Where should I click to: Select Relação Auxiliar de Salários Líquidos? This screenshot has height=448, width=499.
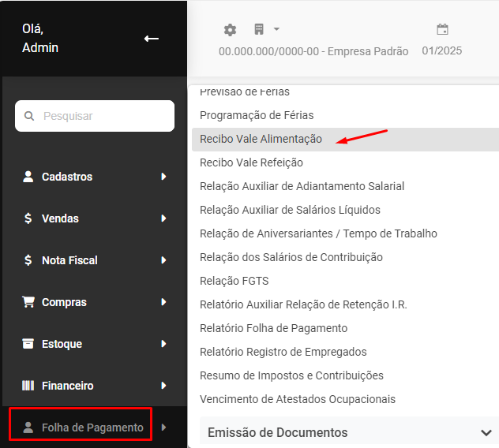click(290, 210)
